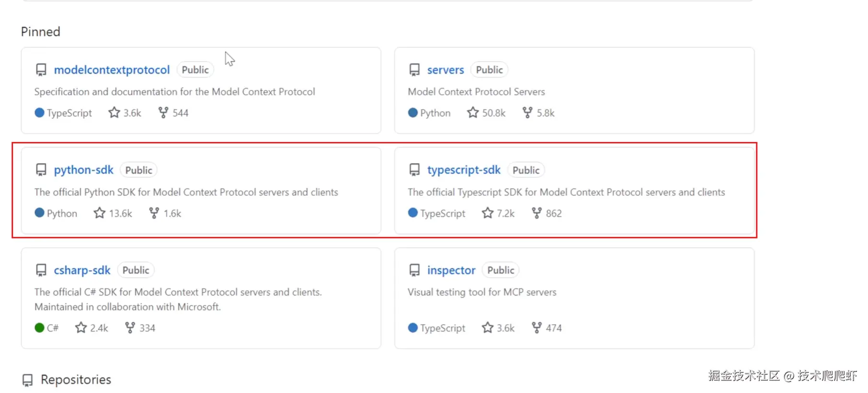Click the Public badge next to typescript-sdk
Screen dimensions: 868x393
pyautogui.click(x=526, y=170)
